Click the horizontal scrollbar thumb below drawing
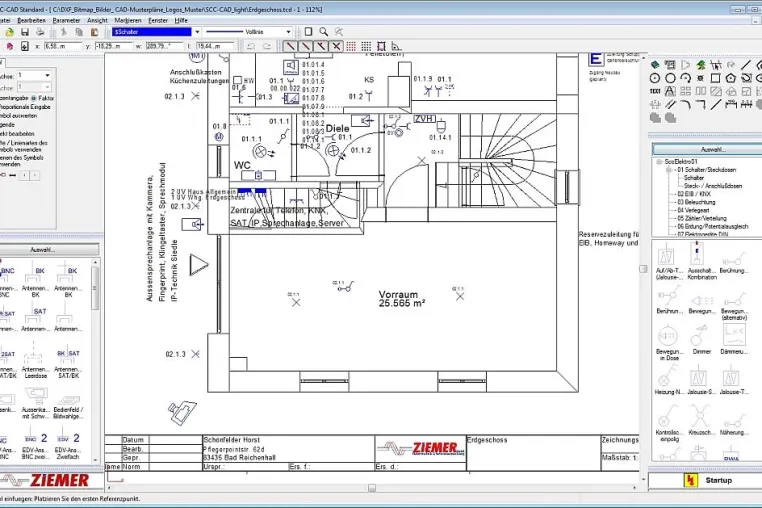 click(372, 488)
